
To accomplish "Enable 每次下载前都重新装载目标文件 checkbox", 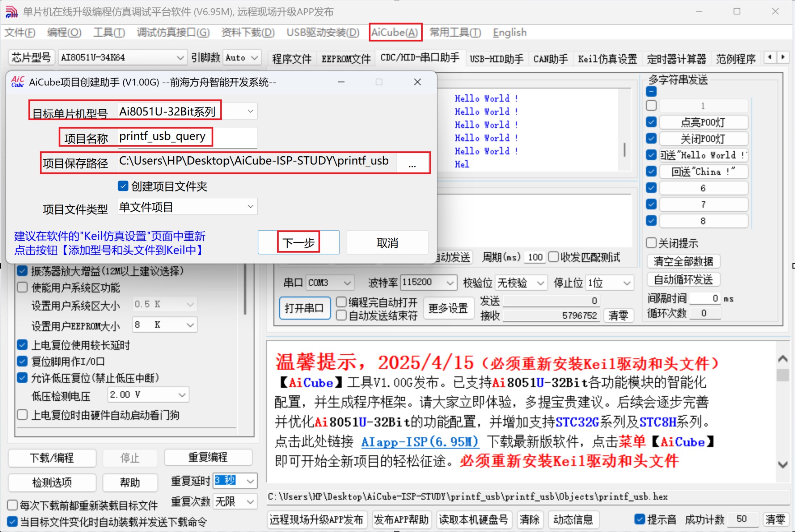I will (x=12, y=505).
